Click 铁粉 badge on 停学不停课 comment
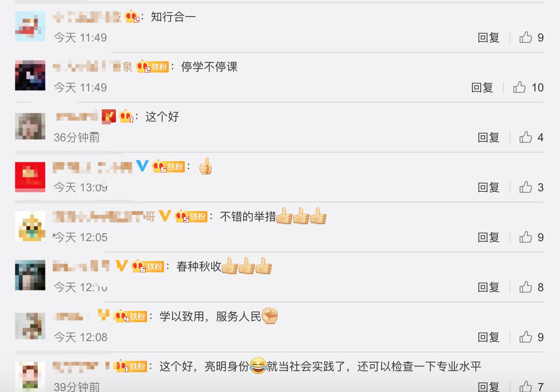The height and width of the screenshot is (392, 560). [159, 67]
